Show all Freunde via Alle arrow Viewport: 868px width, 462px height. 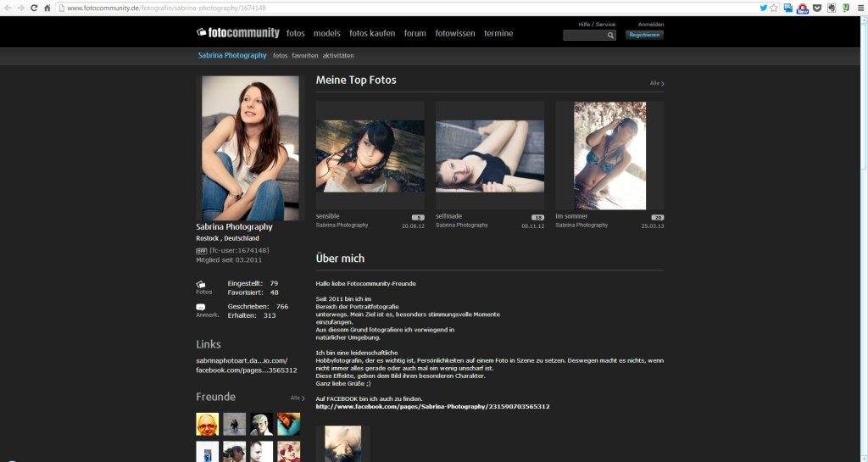point(298,398)
